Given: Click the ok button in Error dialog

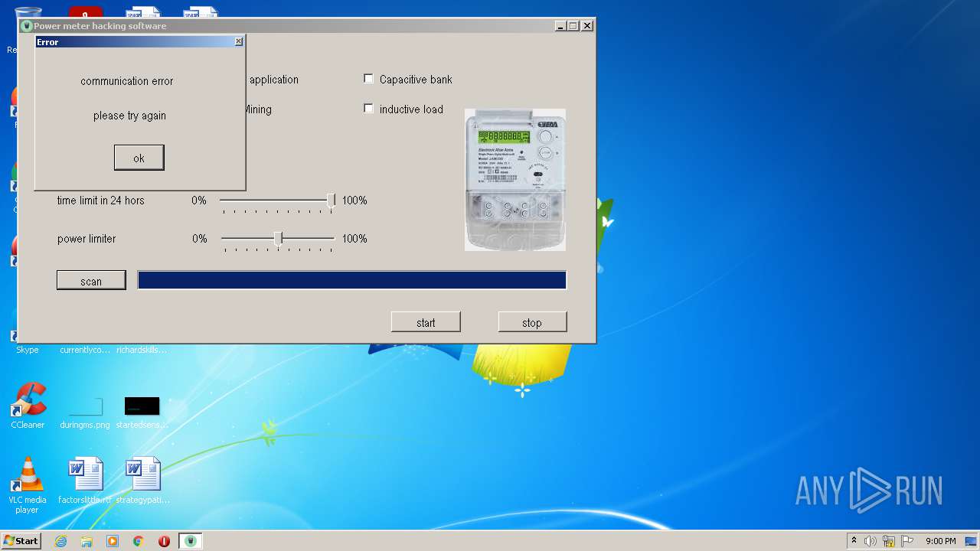Looking at the screenshot, I should tap(139, 158).
